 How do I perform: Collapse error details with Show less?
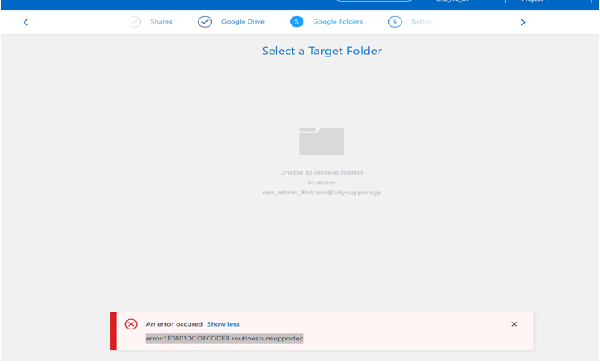point(223,324)
